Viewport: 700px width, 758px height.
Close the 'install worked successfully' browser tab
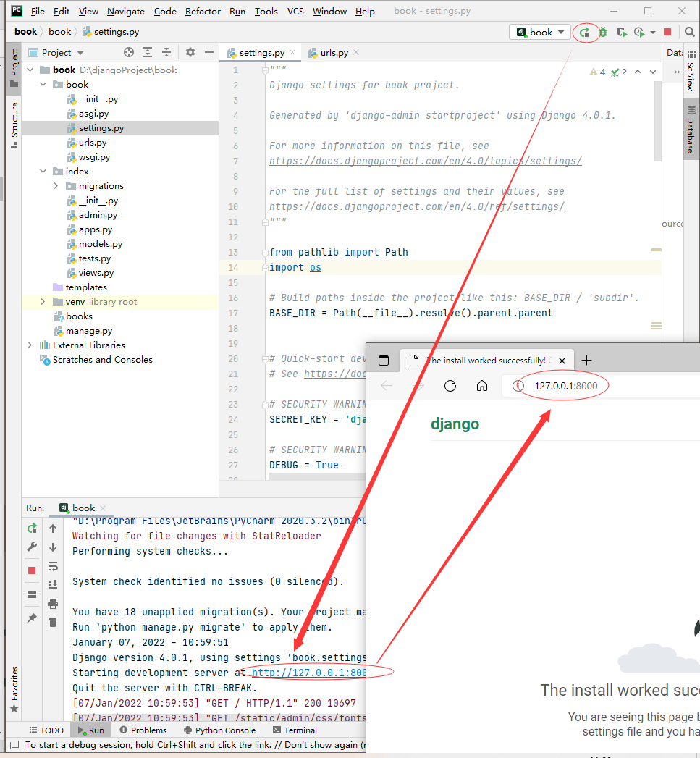562,361
